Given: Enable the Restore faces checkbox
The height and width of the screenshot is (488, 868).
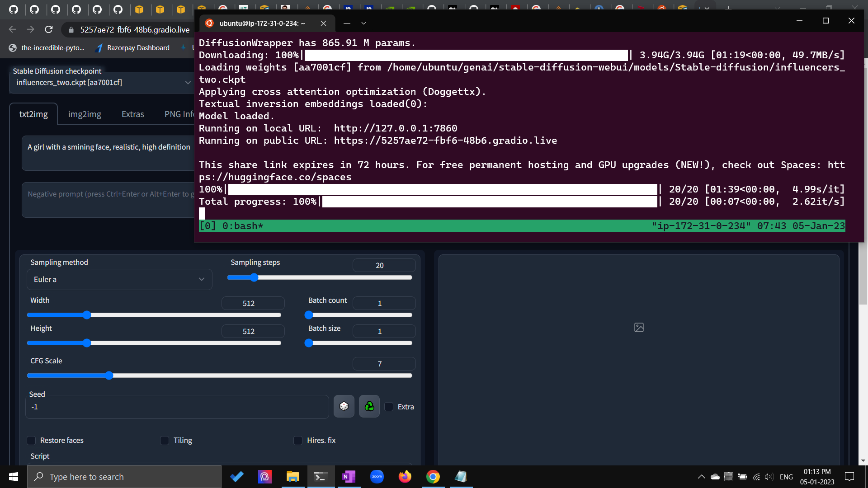Looking at the screenshot, I should (31, 440).
